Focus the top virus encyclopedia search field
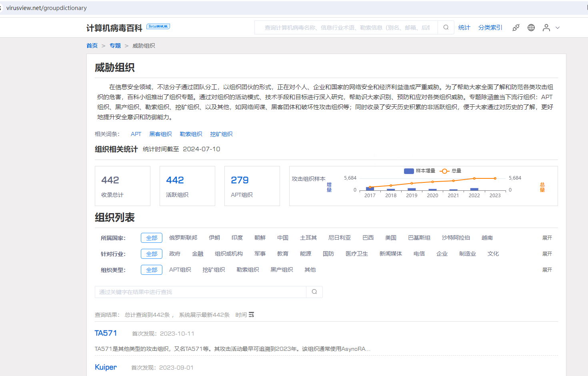The height and width of the screenshot is (376, 588). 346,28
